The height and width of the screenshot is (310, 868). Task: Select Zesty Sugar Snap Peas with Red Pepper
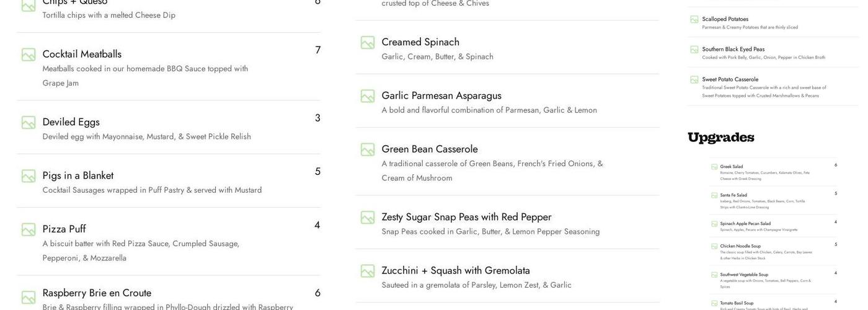tap(466, 217)
